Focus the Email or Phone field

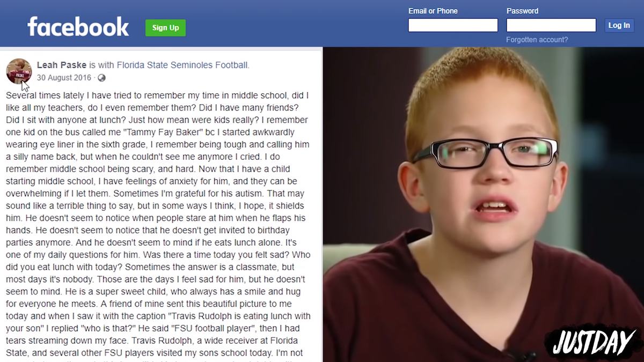[x=453, y=25]
